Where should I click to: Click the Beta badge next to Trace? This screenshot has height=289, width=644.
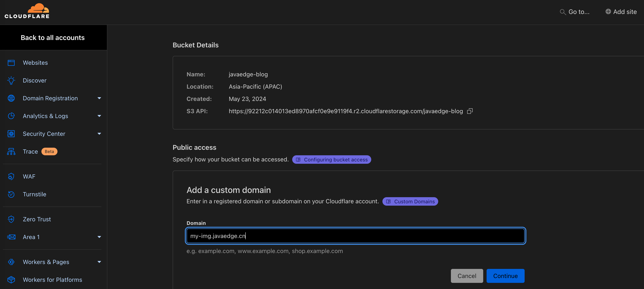49,151
